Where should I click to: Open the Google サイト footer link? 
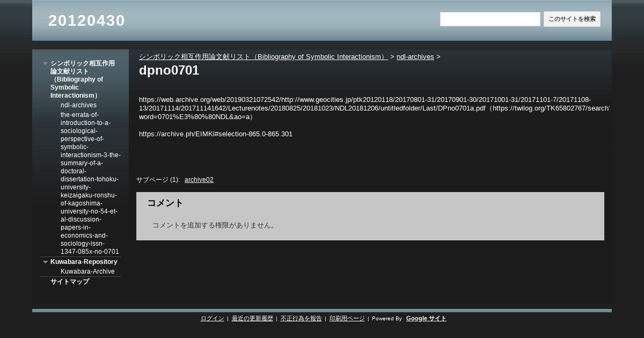point(426,319)
